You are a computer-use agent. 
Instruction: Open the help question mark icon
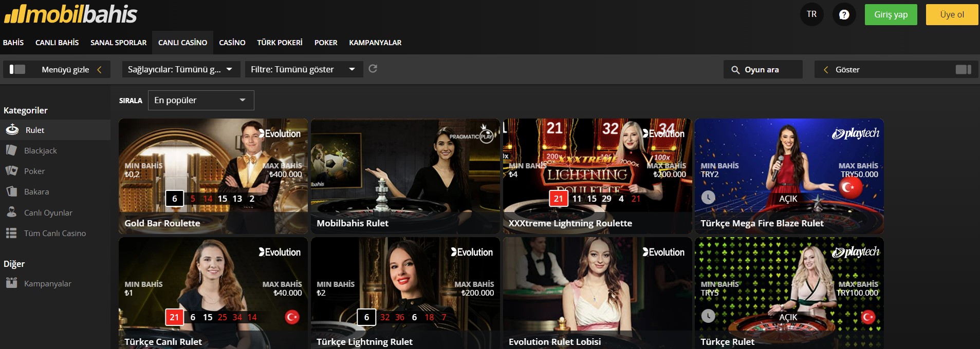pyautogui.click(x=844, y=14)
